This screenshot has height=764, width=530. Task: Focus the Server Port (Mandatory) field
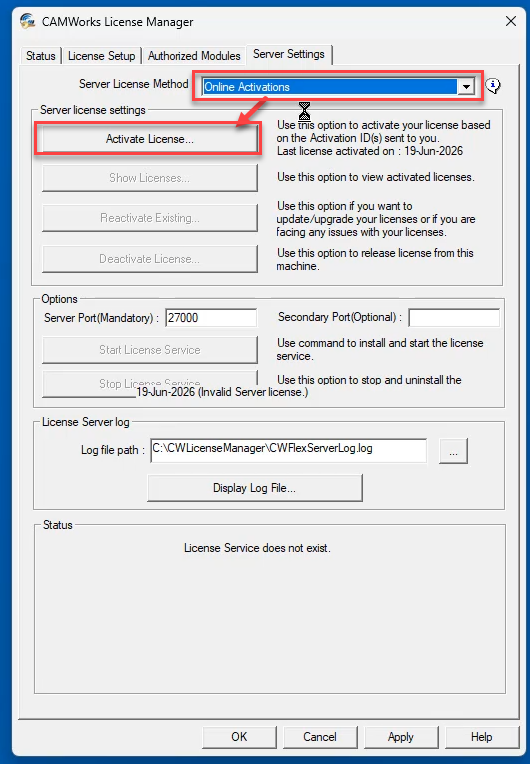click(x=211, y=318)
